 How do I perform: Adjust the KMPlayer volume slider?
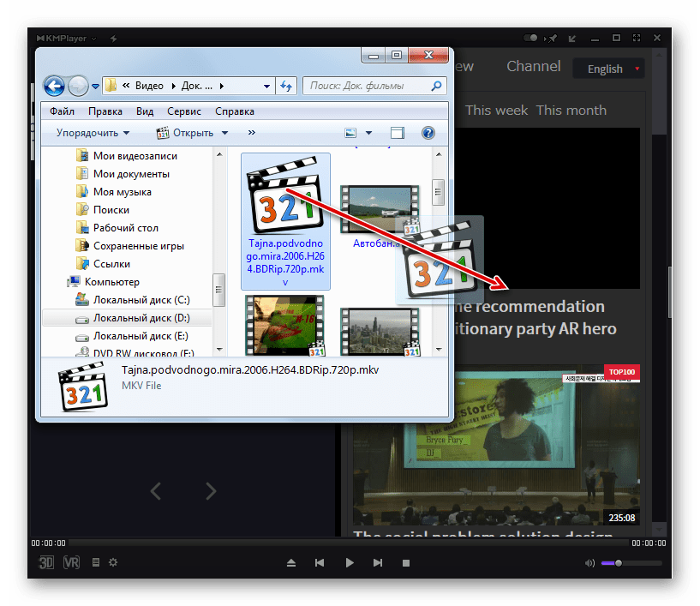pos(631,563)
